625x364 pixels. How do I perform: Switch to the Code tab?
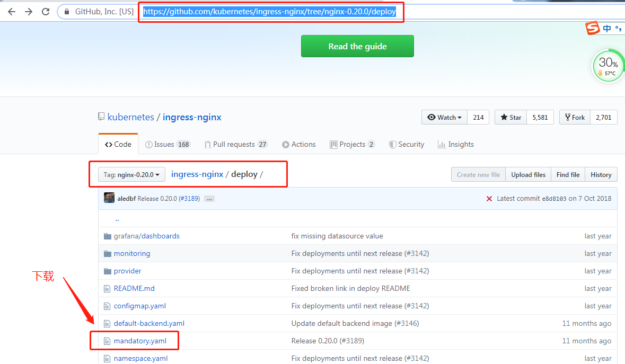tap(118, 144)
